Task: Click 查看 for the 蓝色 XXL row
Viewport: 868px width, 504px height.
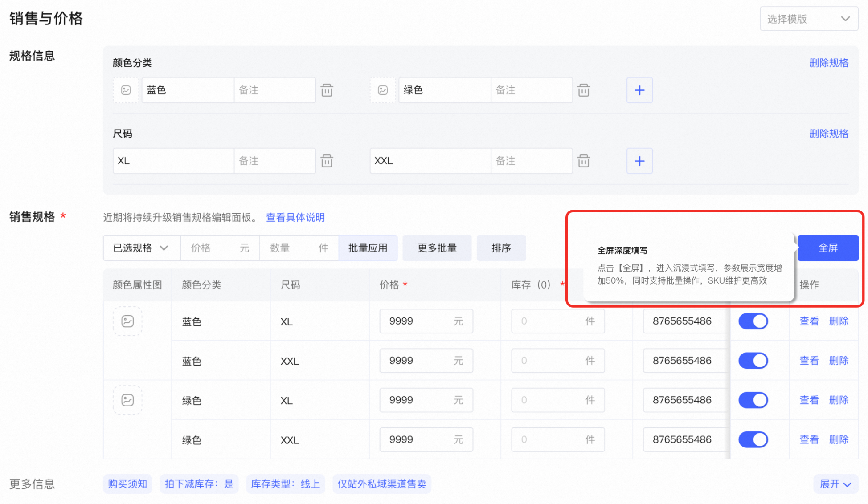Action: pyautogui.click(x=809, y=361)
